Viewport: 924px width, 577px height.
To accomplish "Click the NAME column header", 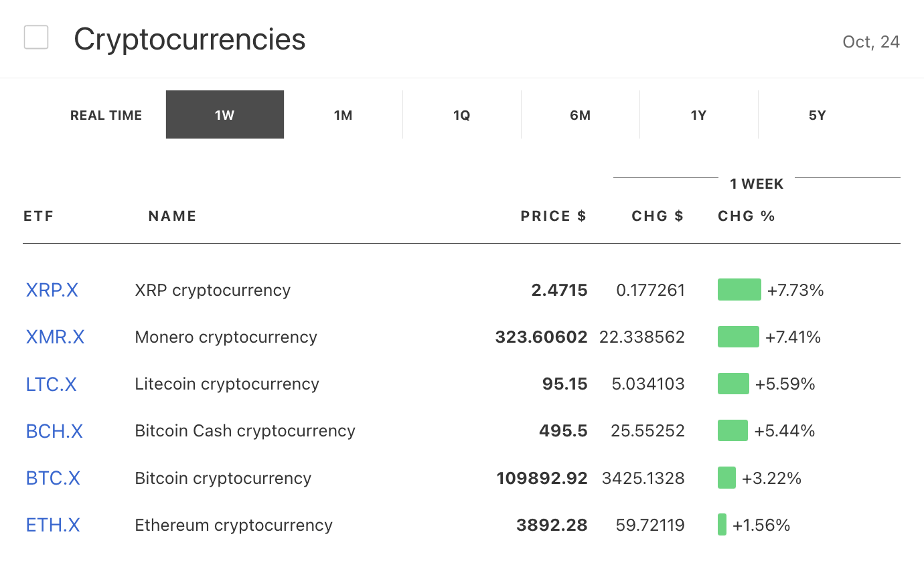I will [172, 216].
